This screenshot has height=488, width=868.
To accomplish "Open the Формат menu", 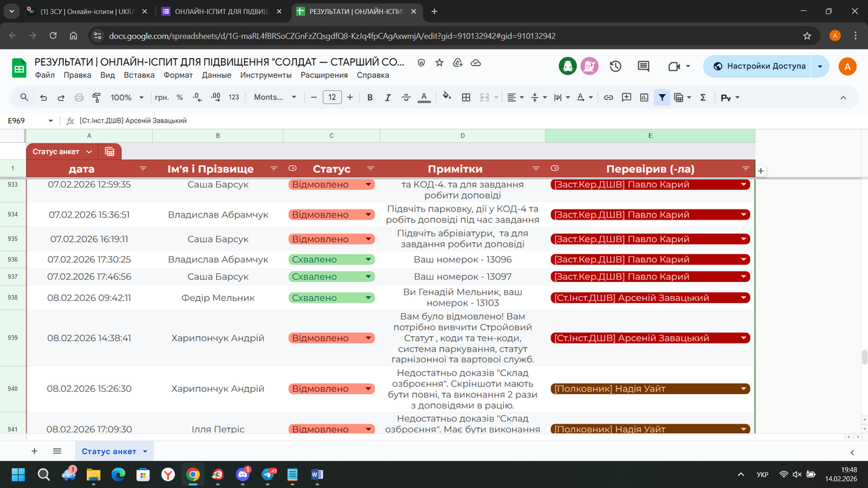I will (178, 75).
